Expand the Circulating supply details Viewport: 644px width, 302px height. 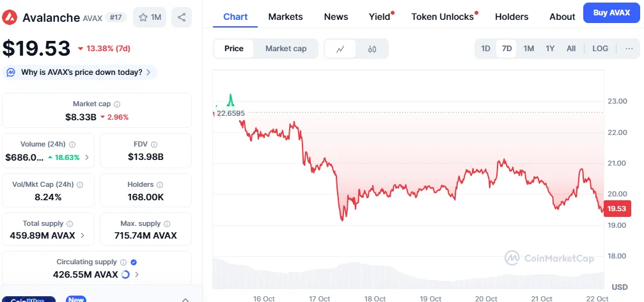137,274
